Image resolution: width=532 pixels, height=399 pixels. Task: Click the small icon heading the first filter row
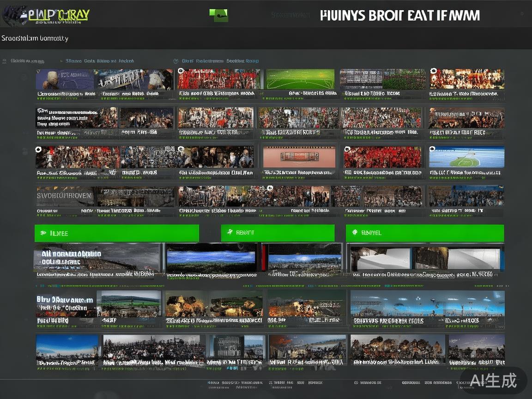click(5, 61)
